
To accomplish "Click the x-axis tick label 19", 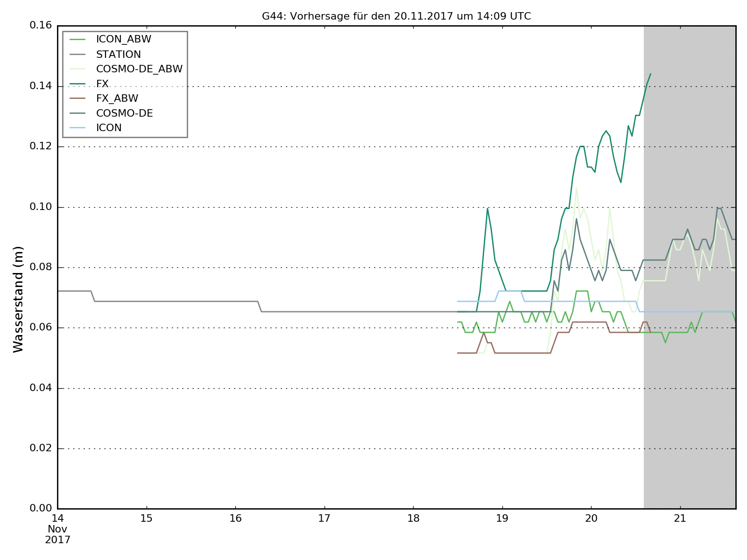I will pos(502,518).
